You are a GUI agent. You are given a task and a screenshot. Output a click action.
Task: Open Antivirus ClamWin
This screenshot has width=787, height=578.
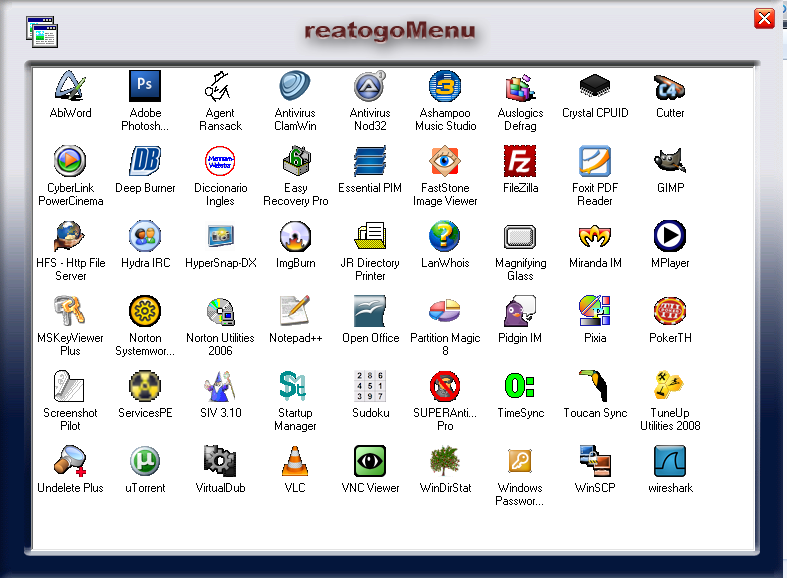295,86
